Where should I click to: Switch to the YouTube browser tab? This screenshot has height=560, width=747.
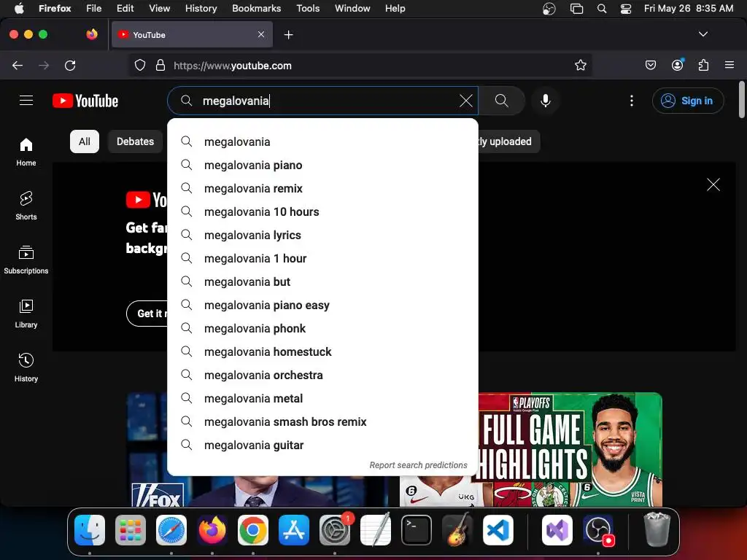coord(192,35)
